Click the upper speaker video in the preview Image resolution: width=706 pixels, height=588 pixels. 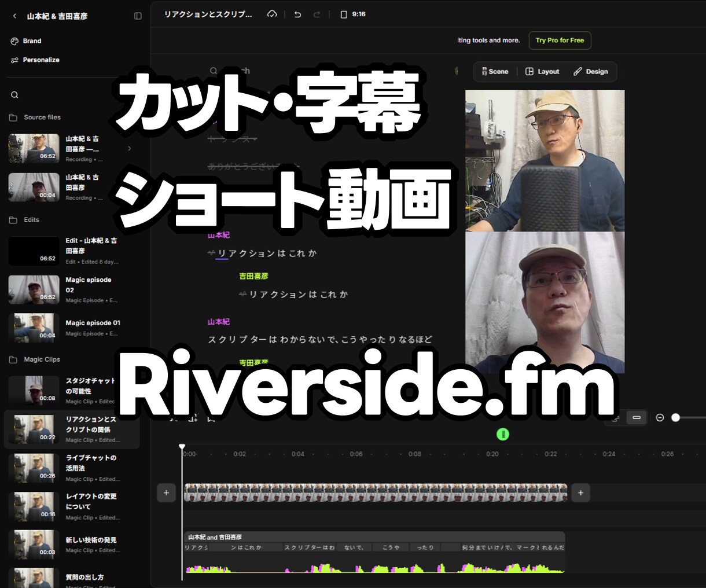point(545,161)
